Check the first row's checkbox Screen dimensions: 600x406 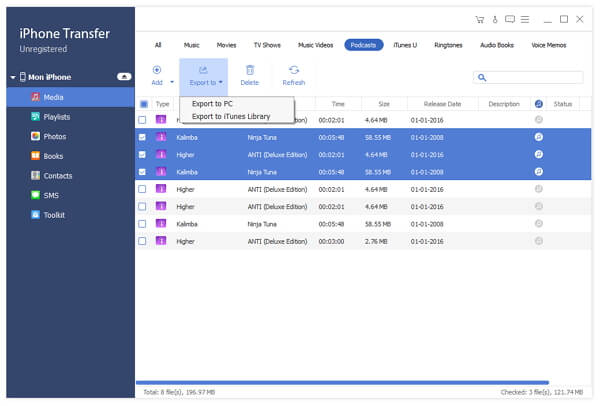142,120
